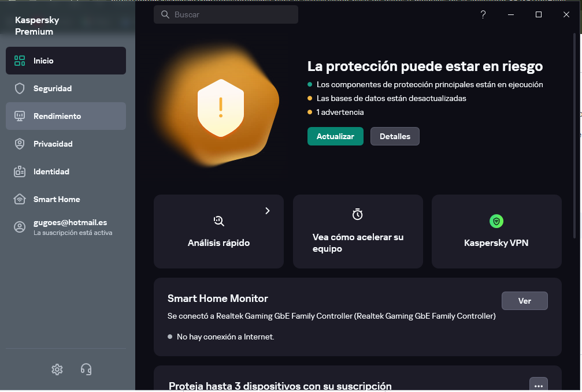Open the three-dots menu on subscription card
This screenshot has width=582, height=392.
tap(539, 384)
